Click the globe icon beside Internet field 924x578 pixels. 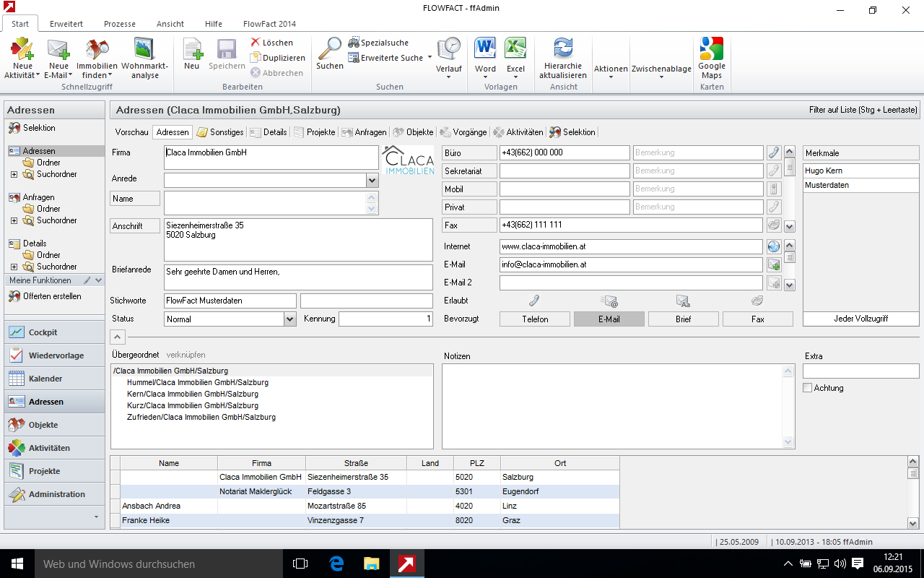point(774,246)
